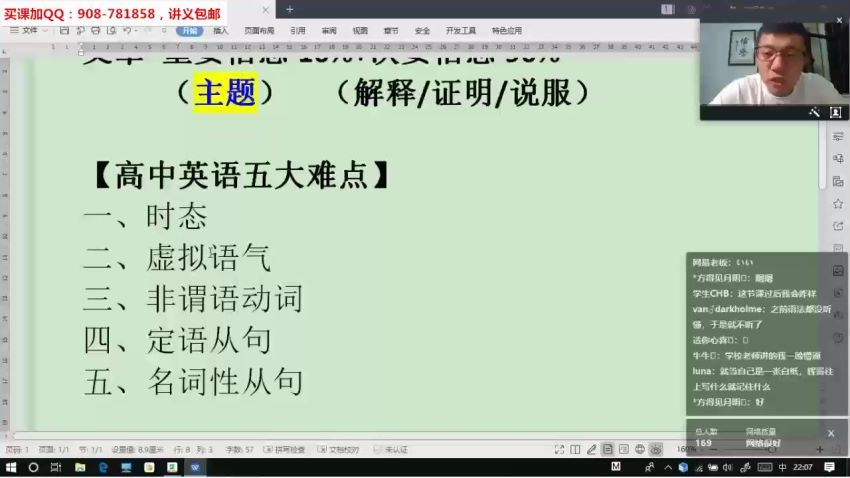Viewport: 850px width, 478px height.
Task: Click the portrait icon on webcam overlay
Action: (x=836, y=112)
